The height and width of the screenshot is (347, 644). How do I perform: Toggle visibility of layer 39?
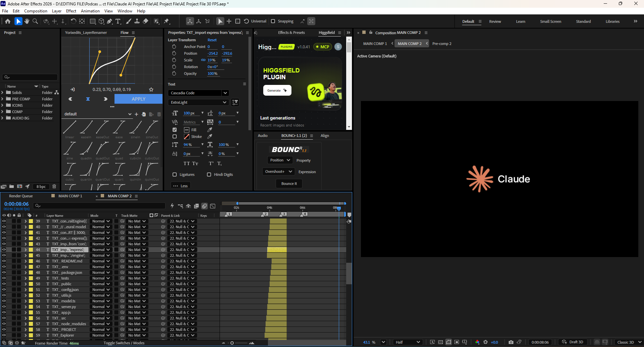(x=4, y=221)
